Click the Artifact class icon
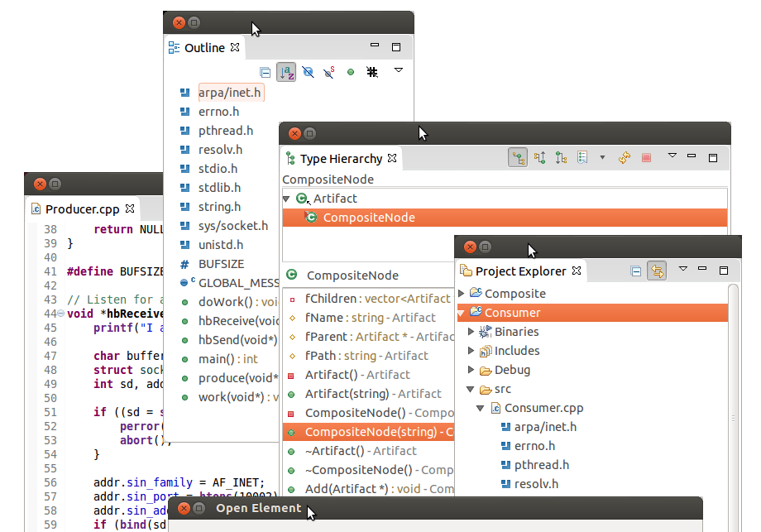 click(303, 199)
